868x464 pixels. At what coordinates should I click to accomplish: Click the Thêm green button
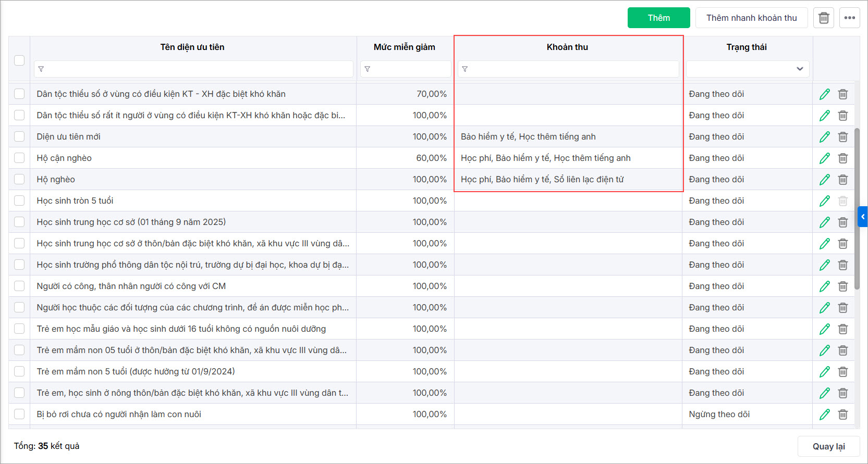[658, 18]
